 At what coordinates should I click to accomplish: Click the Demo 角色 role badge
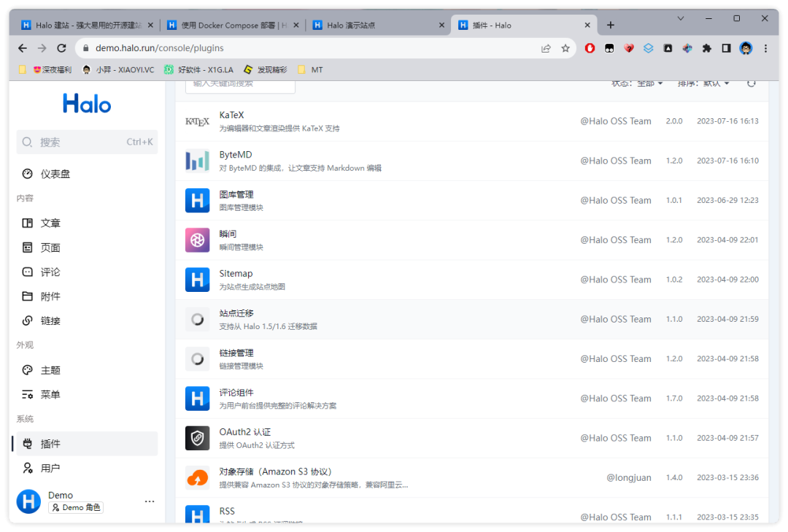point(76,508)
